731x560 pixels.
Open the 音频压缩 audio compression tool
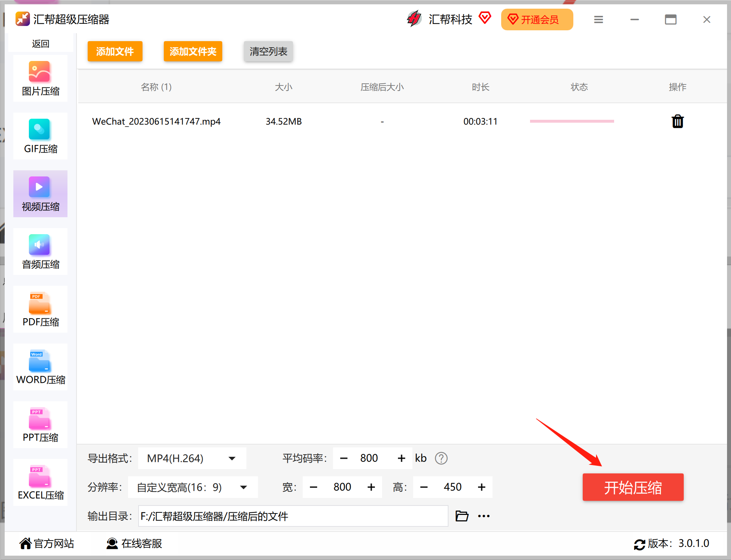coord(40,252)
